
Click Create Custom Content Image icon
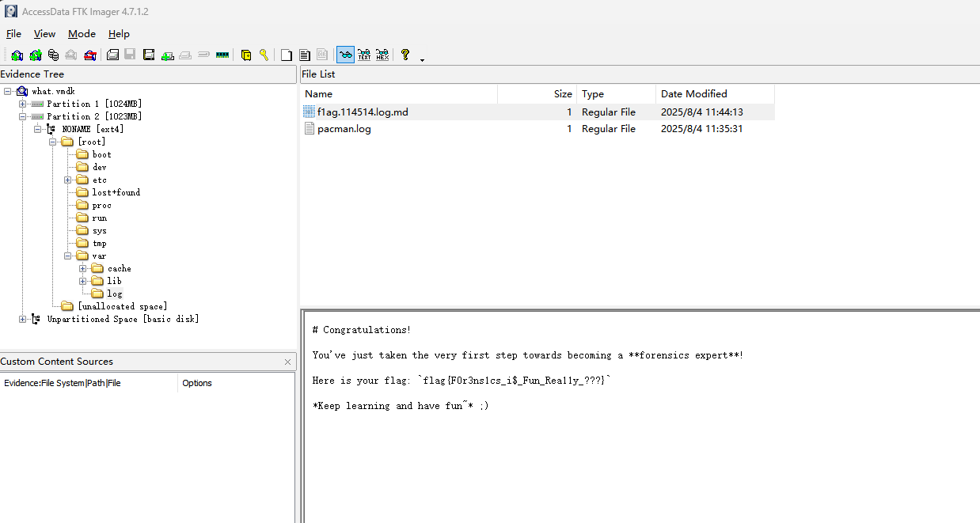click(x=185, y=55)
